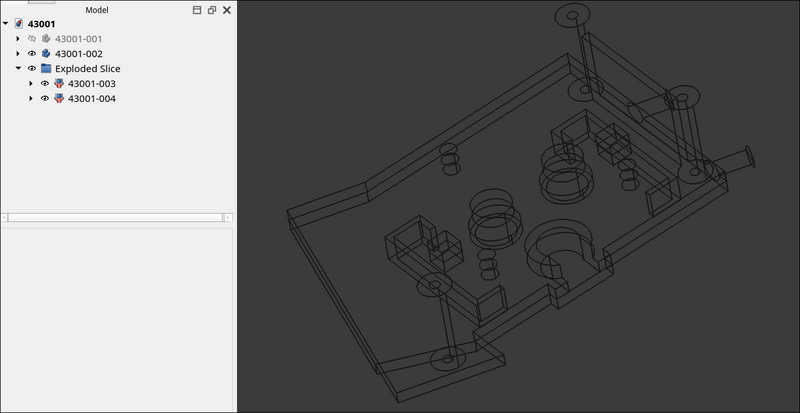Click the slice icon beside 43001-004

pos(59,99)
